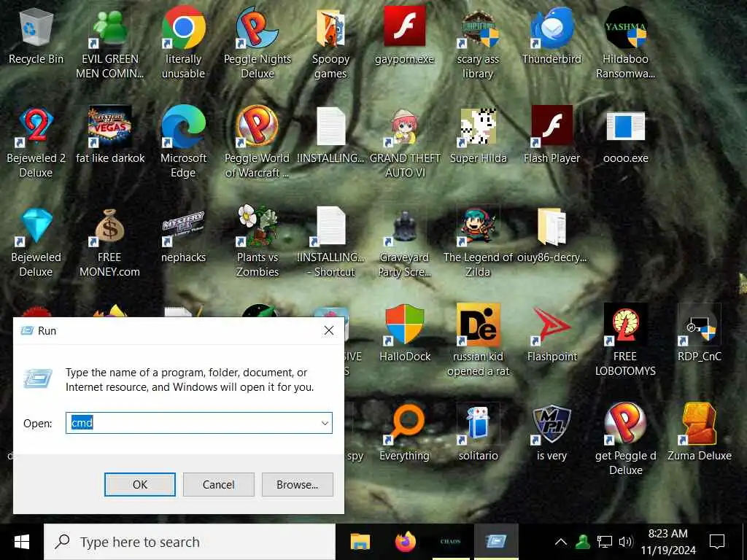
Task: Click the Chrome icon labeled literally unusable
Action: click(183, 28)
